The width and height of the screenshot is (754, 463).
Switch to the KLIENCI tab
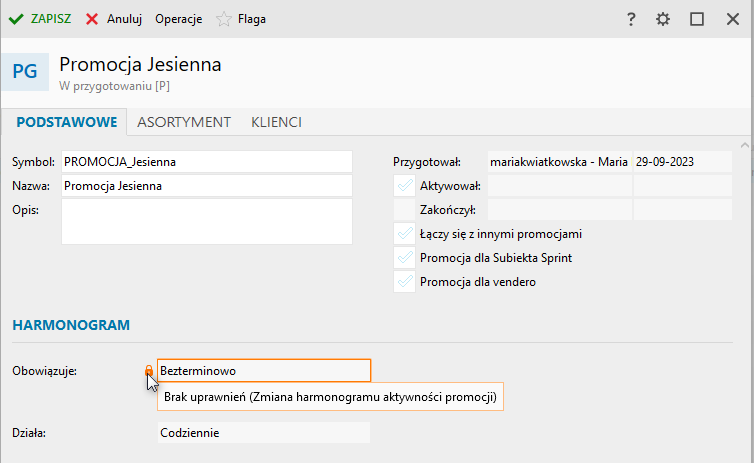(276, 122)
